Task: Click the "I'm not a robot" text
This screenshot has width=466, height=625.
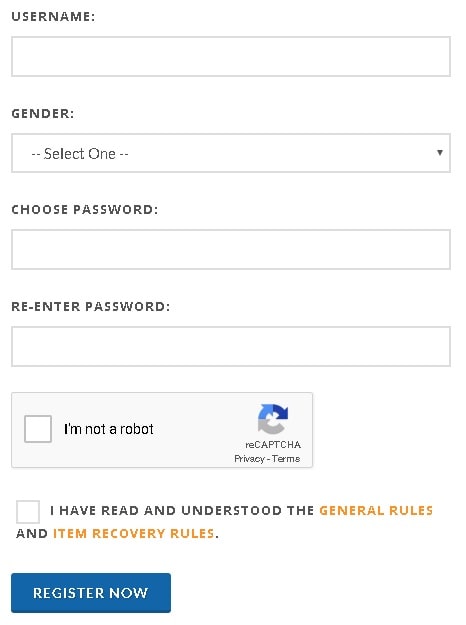Action: click(x=108, y=429)
